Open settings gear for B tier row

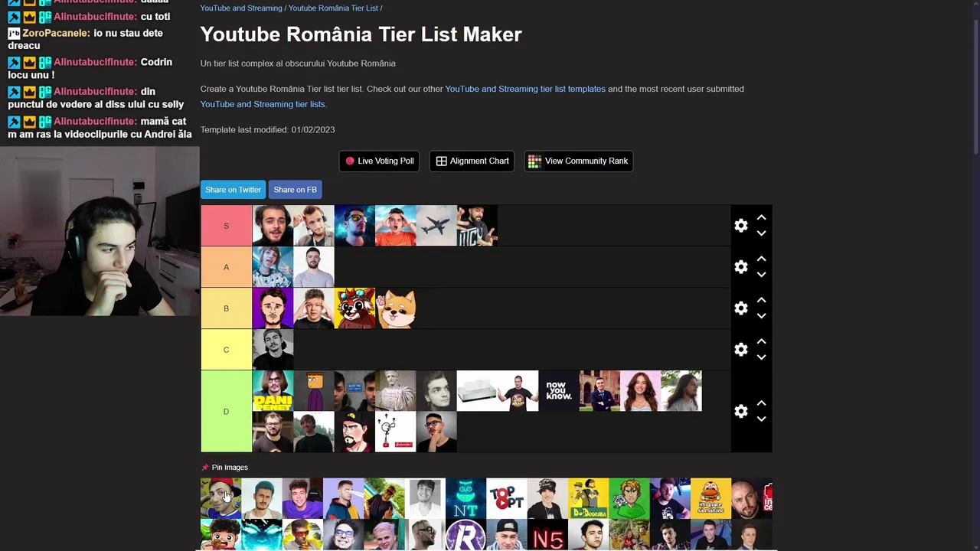click(740, 308)
